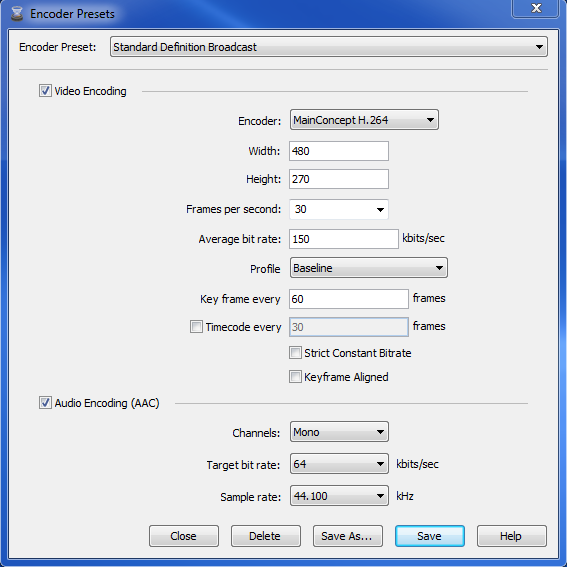Click the Width input field
Viewport: 567px width, 567px height.
coord(339,151)
